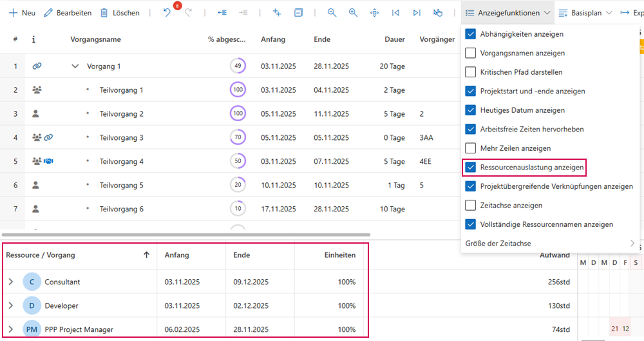Open Größe der Zeitachse submenu

pos(547,244)
